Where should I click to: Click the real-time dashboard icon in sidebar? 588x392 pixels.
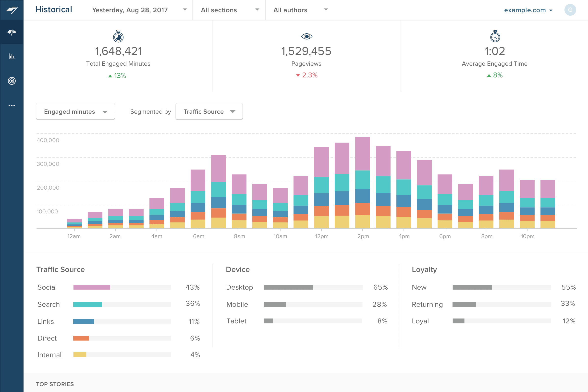12,33
